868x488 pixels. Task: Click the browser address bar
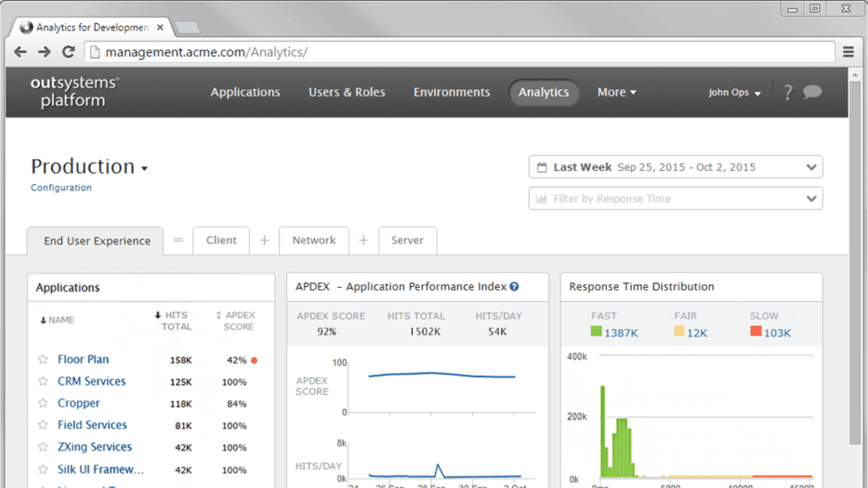[460, 52]
